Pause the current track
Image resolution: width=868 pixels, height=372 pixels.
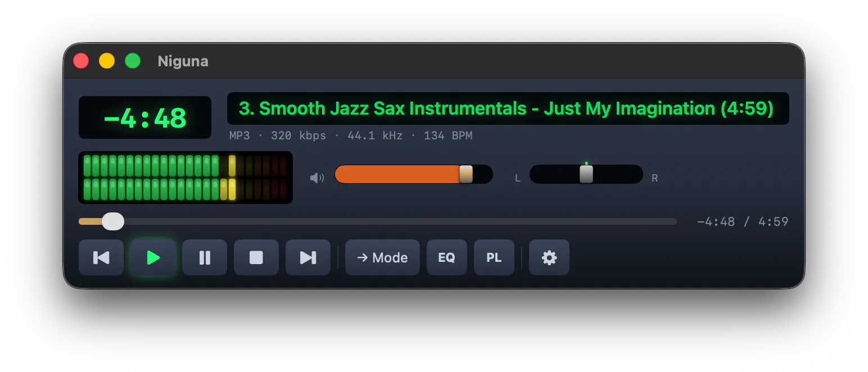[x=205, y=257]
